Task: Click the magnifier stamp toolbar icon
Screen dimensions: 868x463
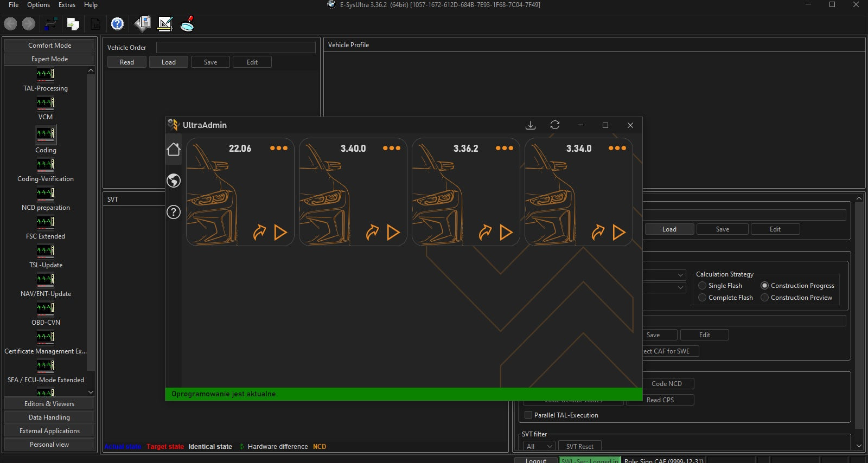Action: pyautogui.click(x=187, y=24)
